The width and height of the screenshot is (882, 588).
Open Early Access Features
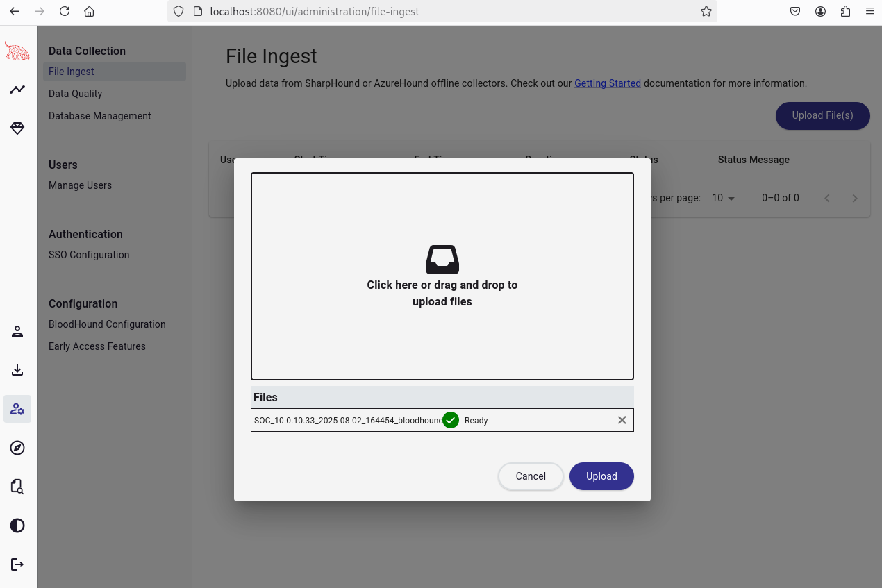[97, 346]
